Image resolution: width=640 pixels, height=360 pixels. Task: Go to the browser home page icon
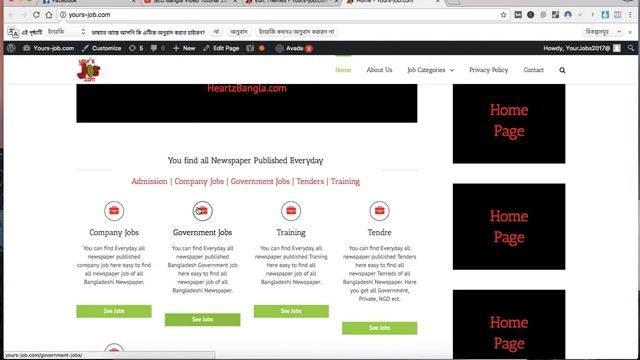point(49,15)
